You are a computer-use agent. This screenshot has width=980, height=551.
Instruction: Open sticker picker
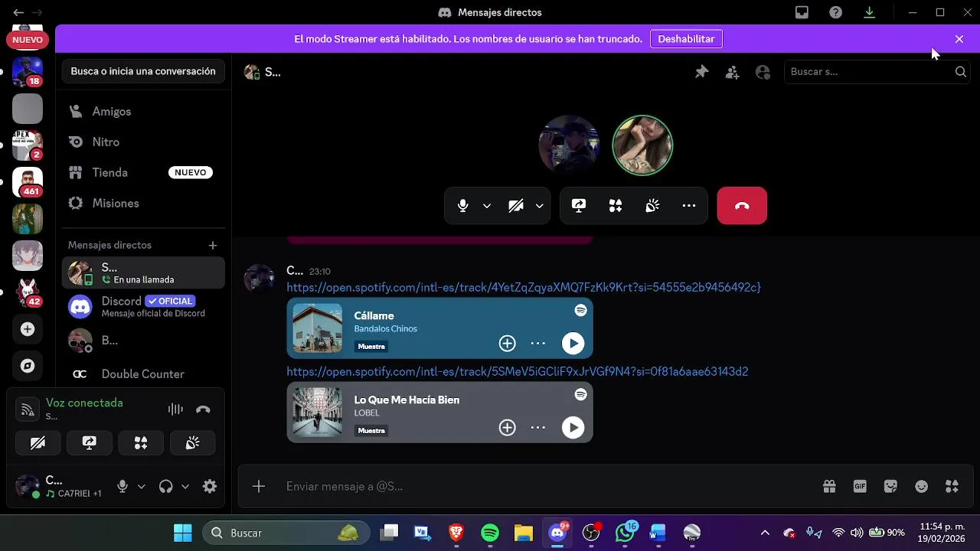tap(890, 487)
